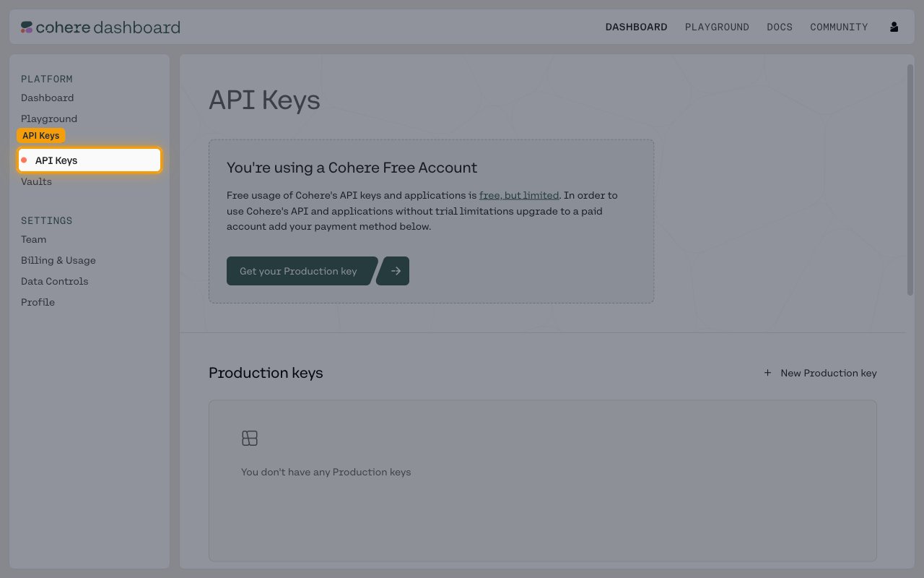Click the 'API Keys' page heading

264,100
